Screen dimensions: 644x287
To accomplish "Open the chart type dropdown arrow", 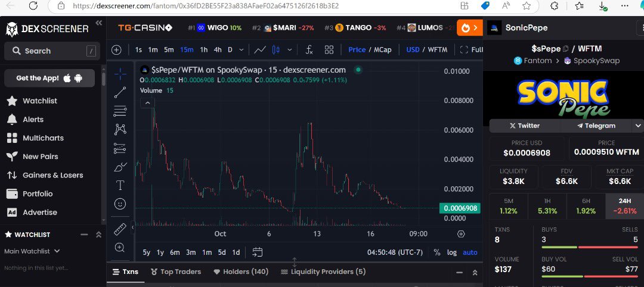I will tap(290, 50).
